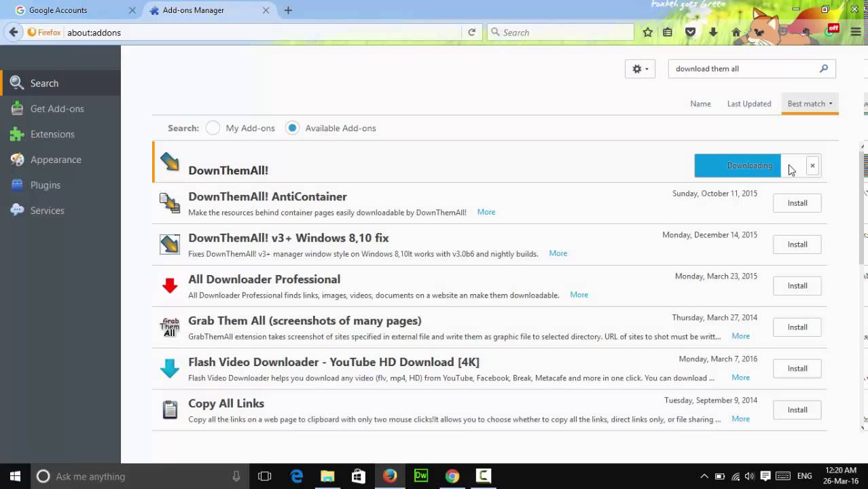Click the DownThemAll! add-on icon

(x=170, y=162)
